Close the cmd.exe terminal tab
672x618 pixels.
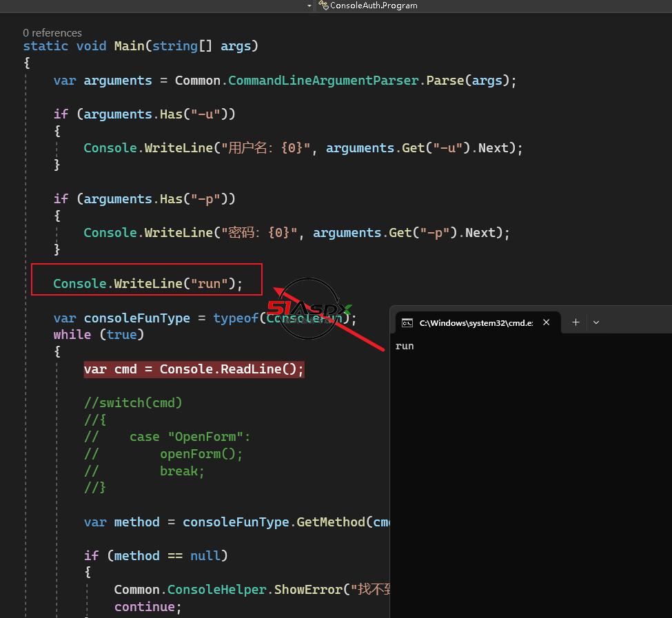pos(546,322)
